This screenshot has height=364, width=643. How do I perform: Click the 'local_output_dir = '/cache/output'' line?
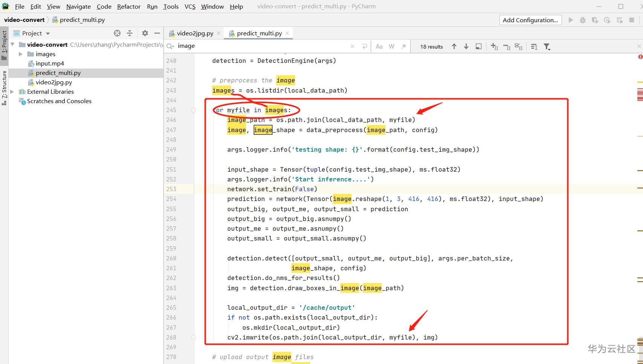point(291,308)
